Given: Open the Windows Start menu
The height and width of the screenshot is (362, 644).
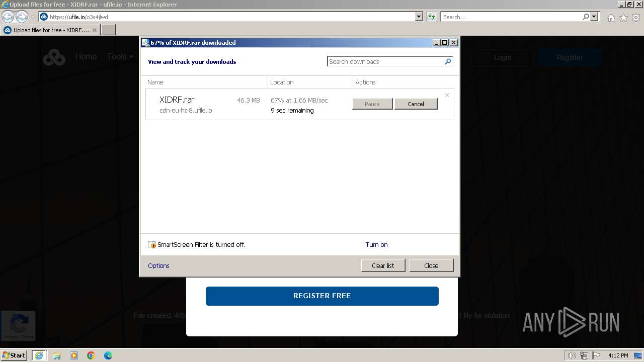Looking at the screenshot, I should [x=14, y=355].
